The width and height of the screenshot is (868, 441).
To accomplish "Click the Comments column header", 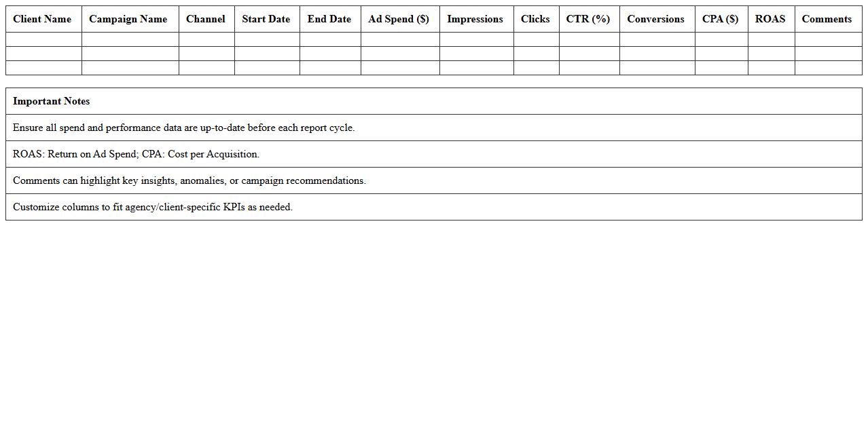I will click(827, 19).
